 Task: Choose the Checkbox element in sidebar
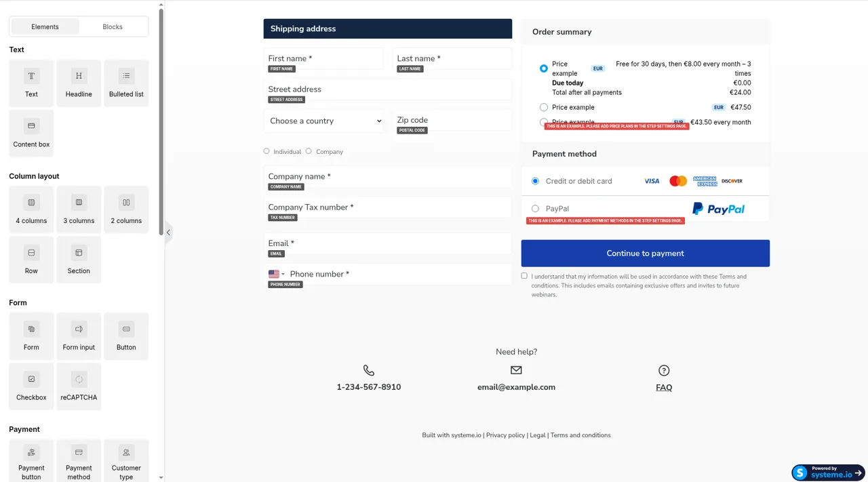[31, 386]
